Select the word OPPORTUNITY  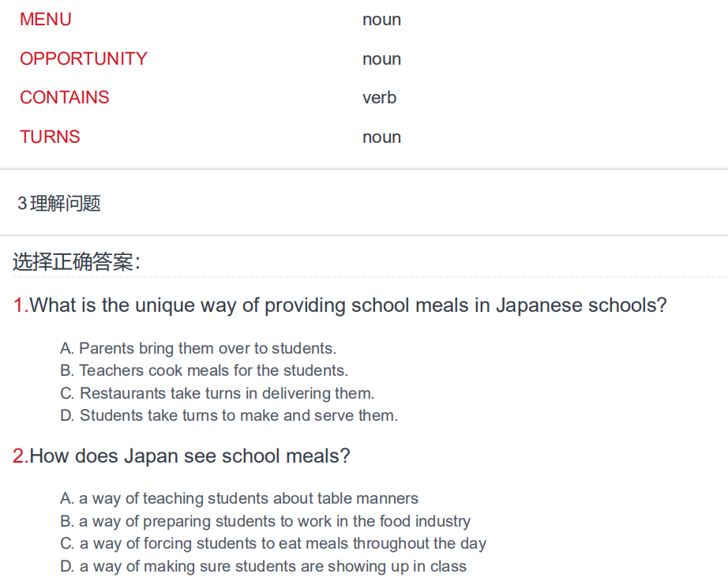(x=84, y=59)
